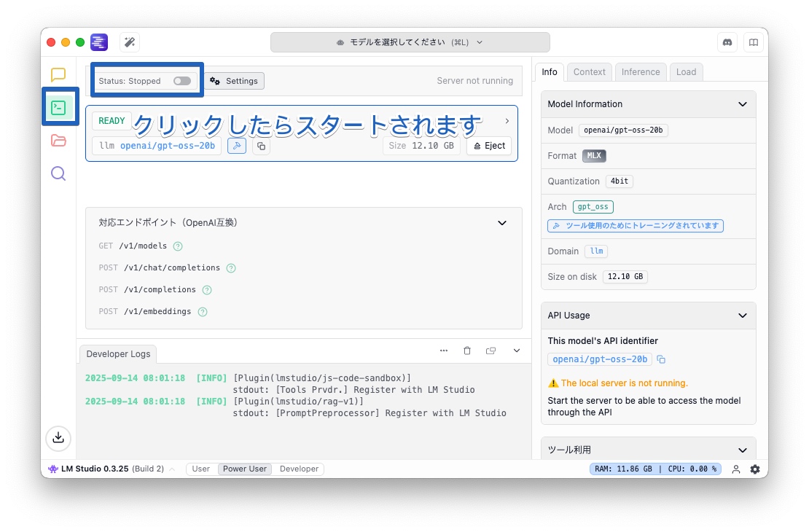Switch to Developer mode
809x532 pixels.
point(299,469)
